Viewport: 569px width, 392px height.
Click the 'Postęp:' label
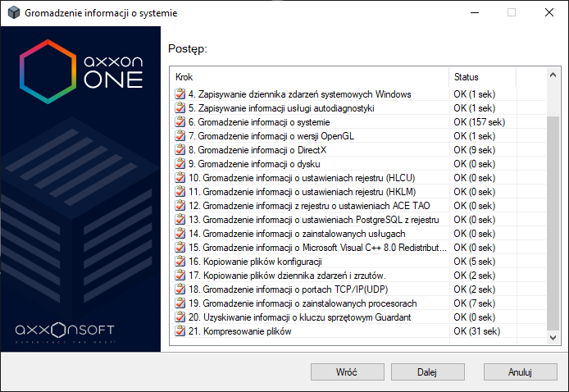pyautogui.click(x=188, y=48)
